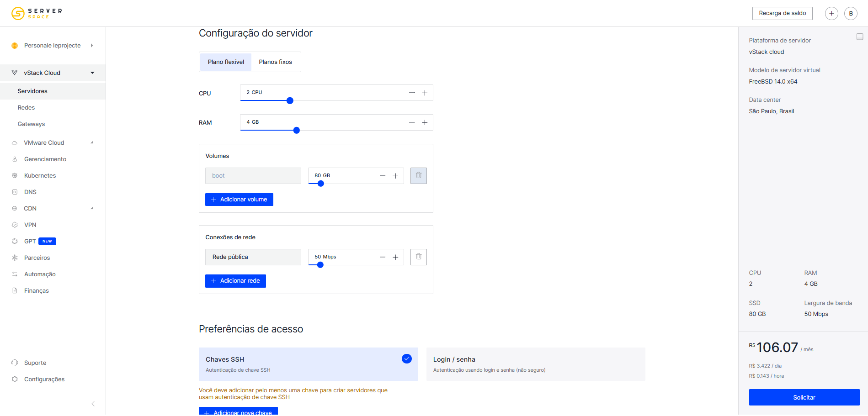The height and width of the screenshot is (416, 868).
Task: Click Adicionar nova chave button
Action: [x=238, y=411]
